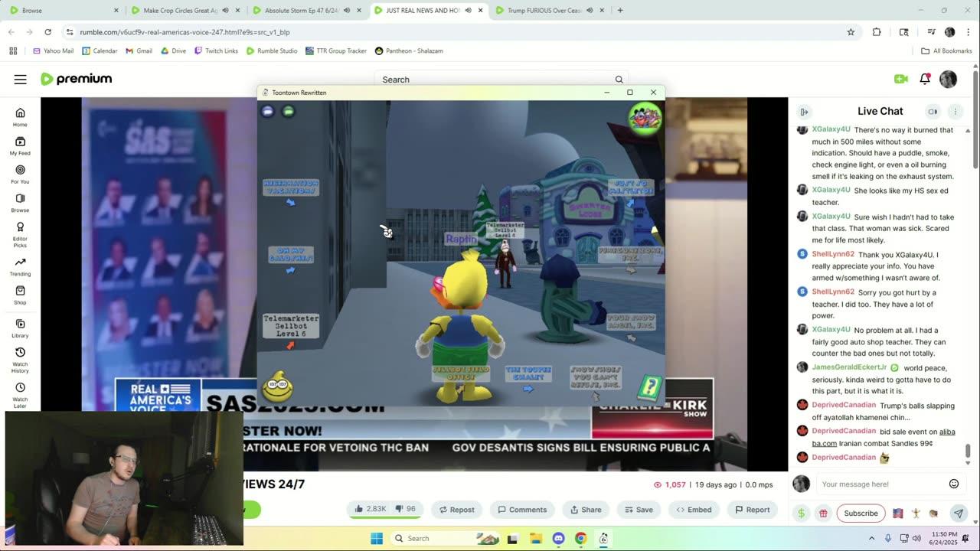Open Trending in sidebar
Screen dimensions: 980x551
pyautogui.click(x=20, y=266)
